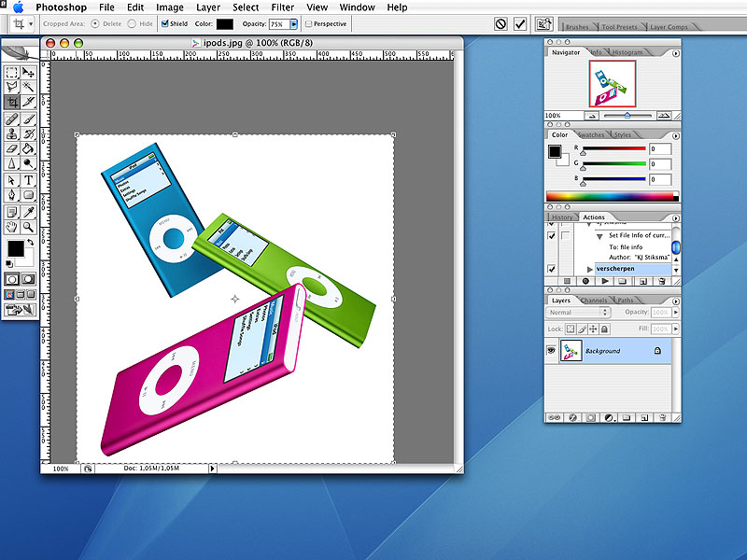
Task: Expand the verscherpen action
Action: point(590,269)
